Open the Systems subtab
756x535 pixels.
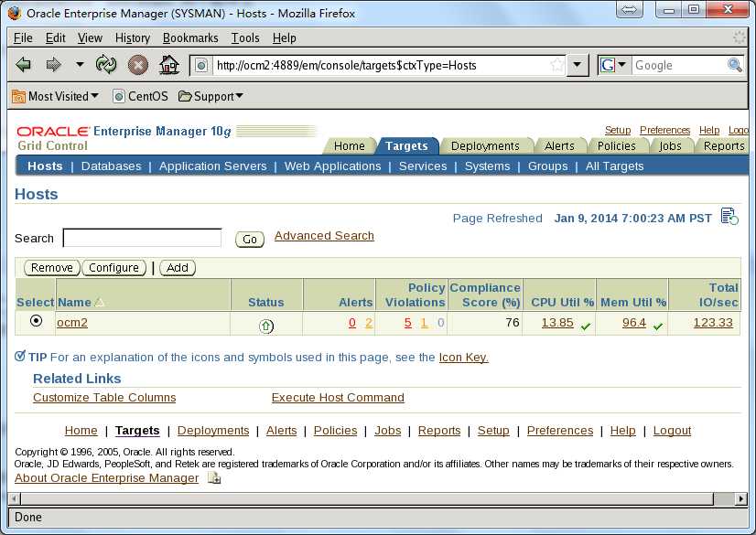pyautogui.click(x=488, y=166)
